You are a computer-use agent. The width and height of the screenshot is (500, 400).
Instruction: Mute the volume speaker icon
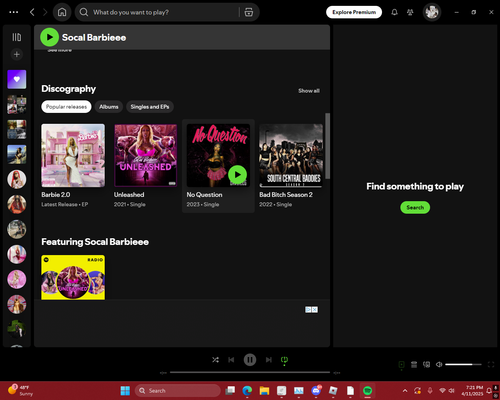point(439,364)
